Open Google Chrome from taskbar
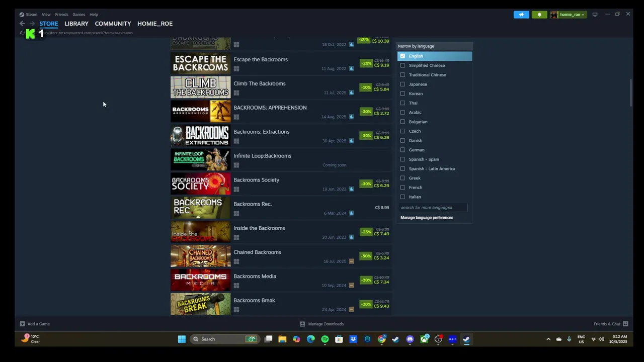Viewport: 644px width, 362px height. point(382,339)
